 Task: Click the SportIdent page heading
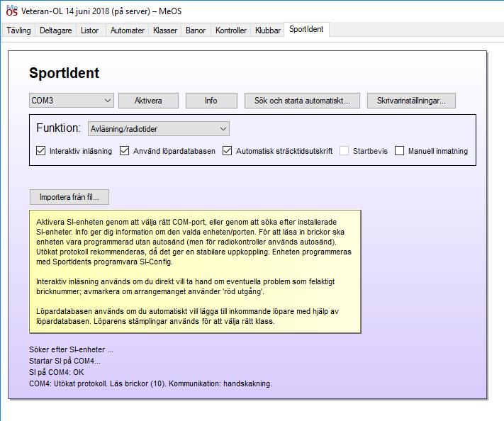point(65,73)
